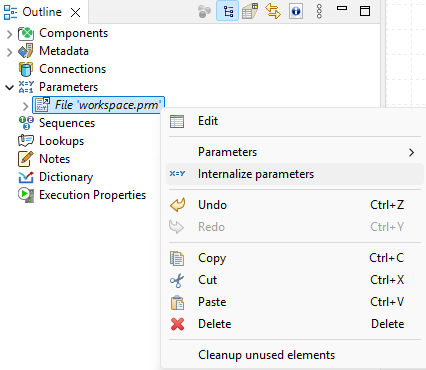Click the Cut scissors icon
Viewport: 426px width, 370px height.
click(177, 280)
